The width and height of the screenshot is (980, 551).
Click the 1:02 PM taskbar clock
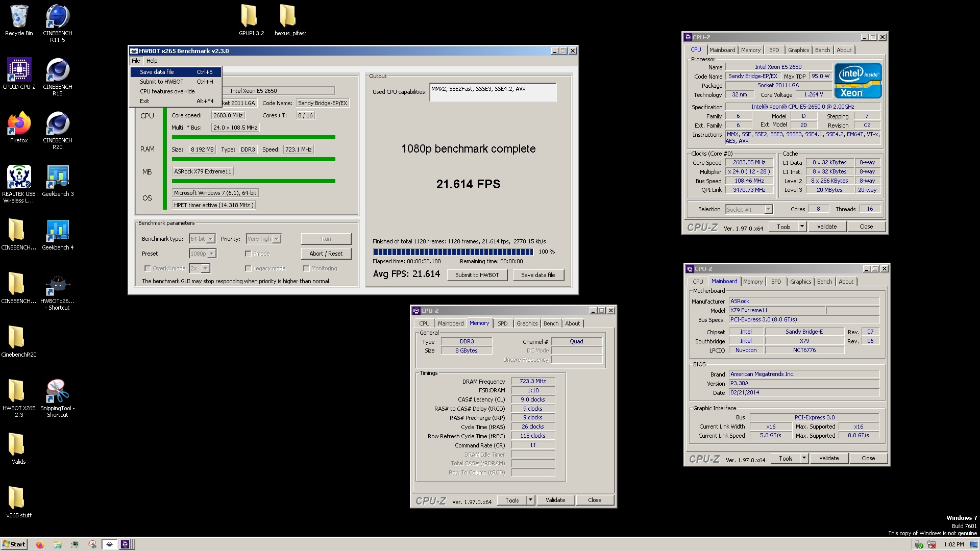(953, 545)
